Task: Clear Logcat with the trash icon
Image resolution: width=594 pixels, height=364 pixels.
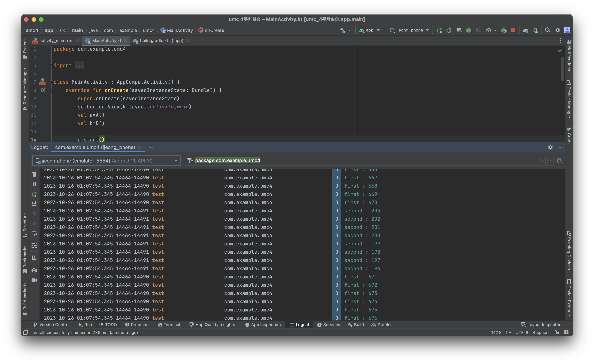Action: point(34,174)
